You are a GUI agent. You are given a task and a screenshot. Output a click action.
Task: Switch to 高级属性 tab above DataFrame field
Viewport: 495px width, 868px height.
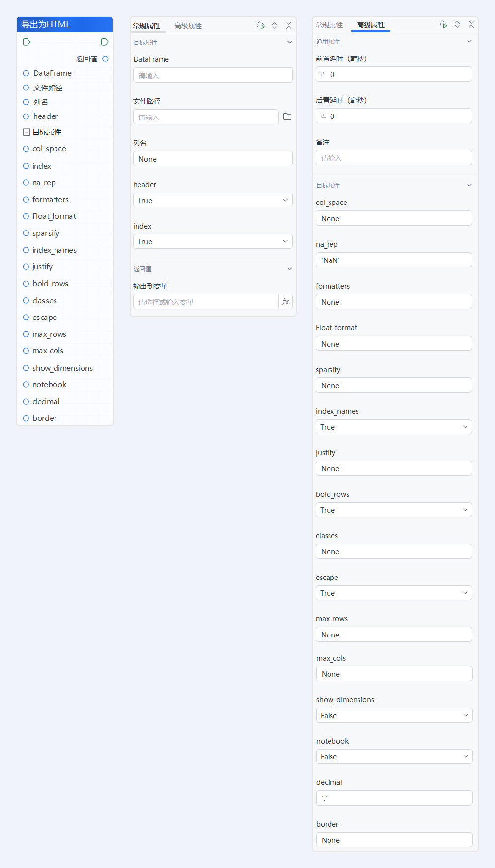click(188, 26)
